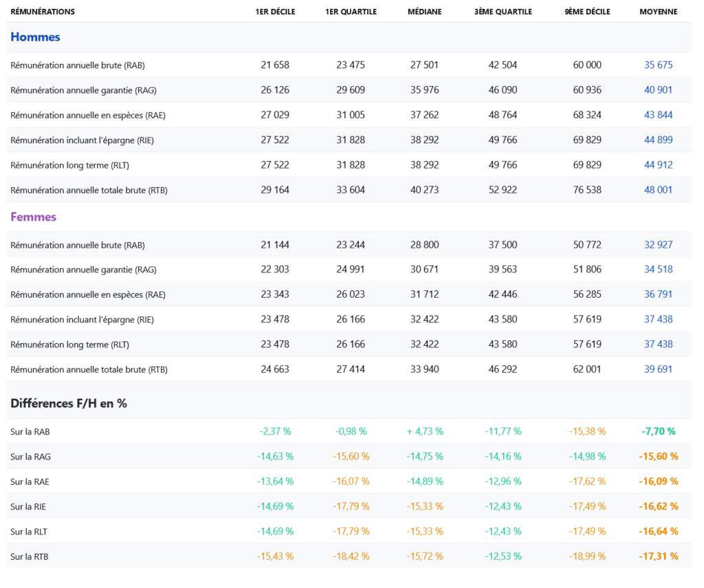Viewport: 704px width, 588px height.
Task: Click the -18,99 % difference value
Action: [587, 556]
